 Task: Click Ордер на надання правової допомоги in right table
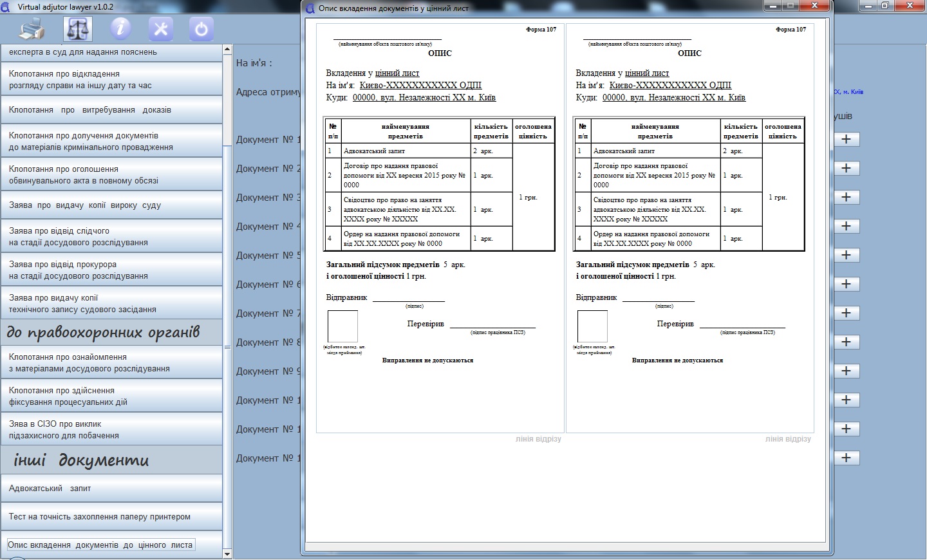[x=655, y=239]
